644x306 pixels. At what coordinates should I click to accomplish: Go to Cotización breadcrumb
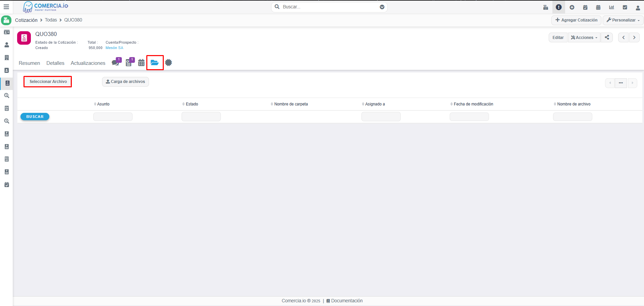coord(26,20)
